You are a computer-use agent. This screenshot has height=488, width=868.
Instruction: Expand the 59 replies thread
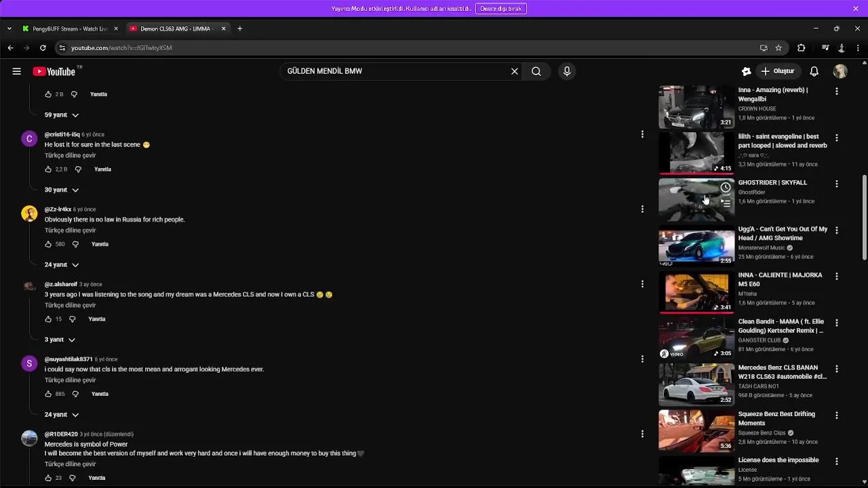coord(62,115)
